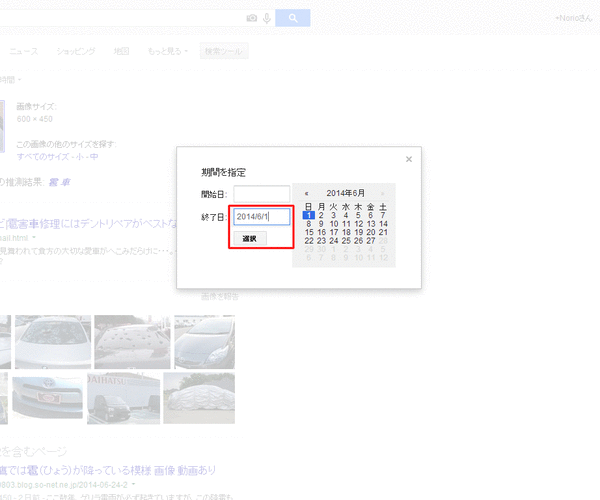Screen dimensions: 600x500
Task: Toggle the 検索ツール button
Action: pos(224,51)
